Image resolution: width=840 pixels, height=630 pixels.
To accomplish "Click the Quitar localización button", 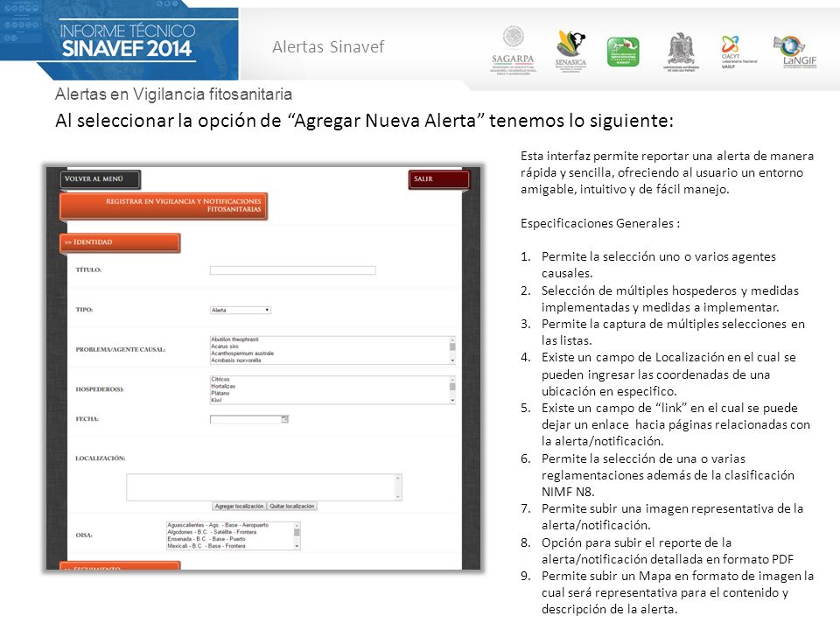I will click(292, 507).
